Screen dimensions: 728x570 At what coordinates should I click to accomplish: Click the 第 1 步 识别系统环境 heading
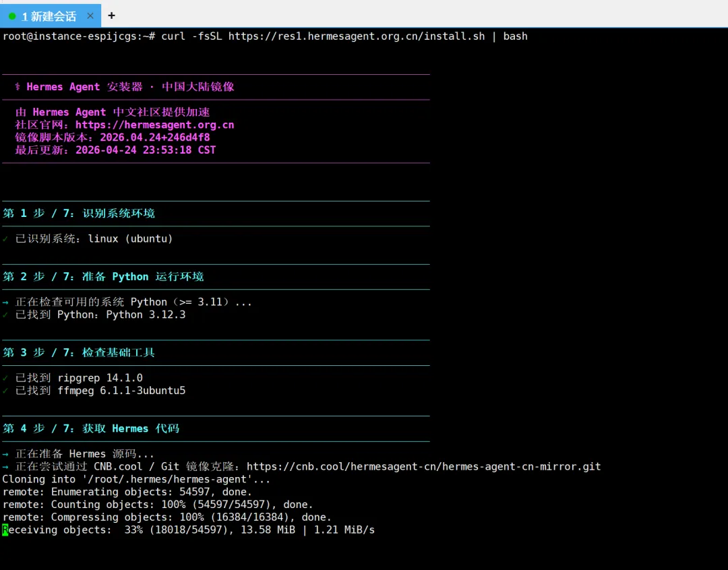[79, 213]
